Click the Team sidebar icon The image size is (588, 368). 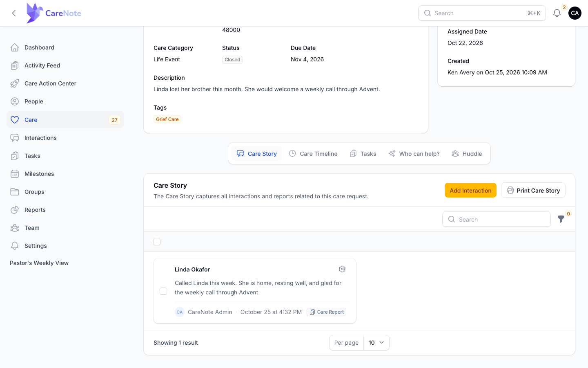pyautogui.click(x=15, y=228)
